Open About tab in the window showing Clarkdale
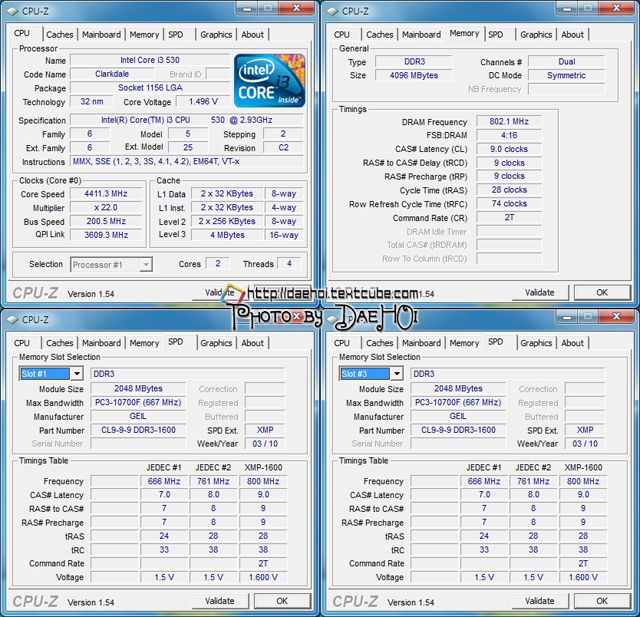Image resolution: width=640 pixels, height=617 pixels. 252,35
